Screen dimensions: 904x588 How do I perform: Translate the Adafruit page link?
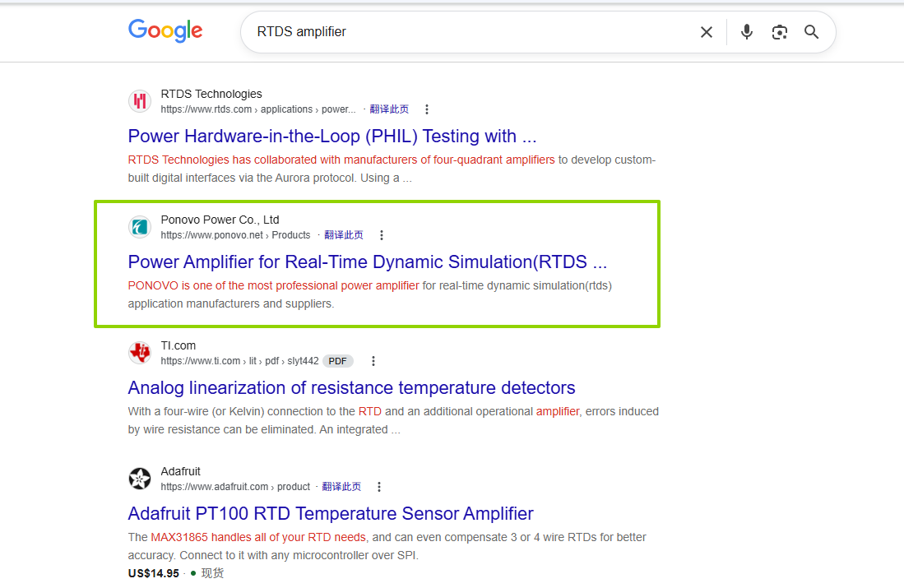[341, 487]
